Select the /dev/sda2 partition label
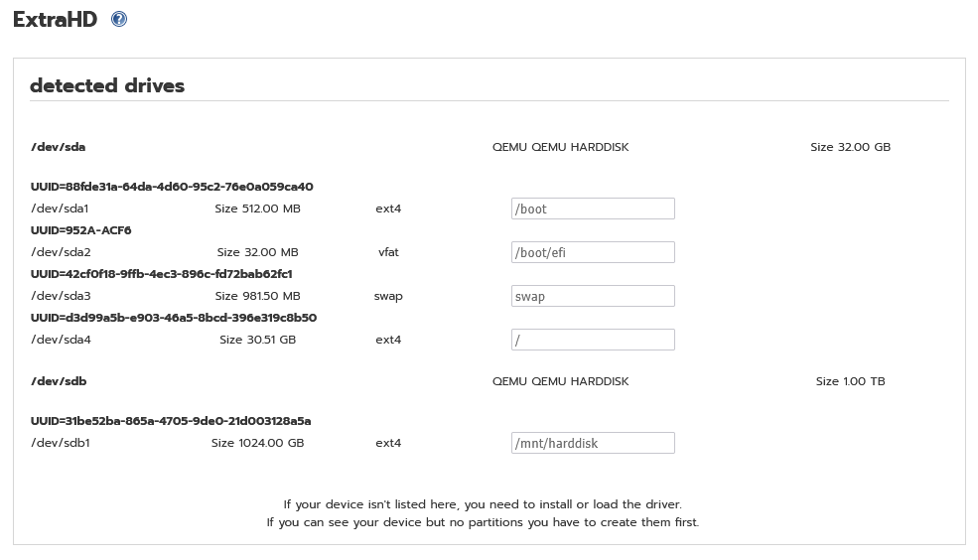This screenshot has height=560, width=978. [61, 252]
